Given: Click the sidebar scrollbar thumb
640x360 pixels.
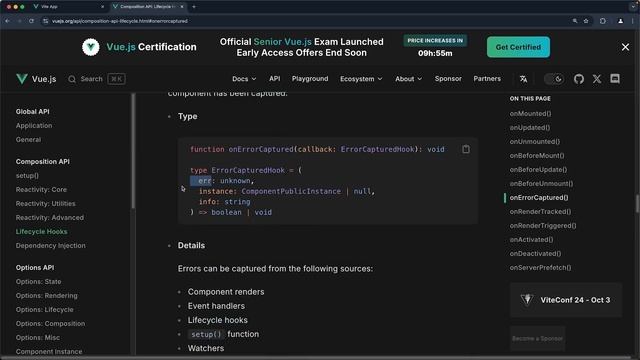Looking at the screenshot, I should pos(133,151).
